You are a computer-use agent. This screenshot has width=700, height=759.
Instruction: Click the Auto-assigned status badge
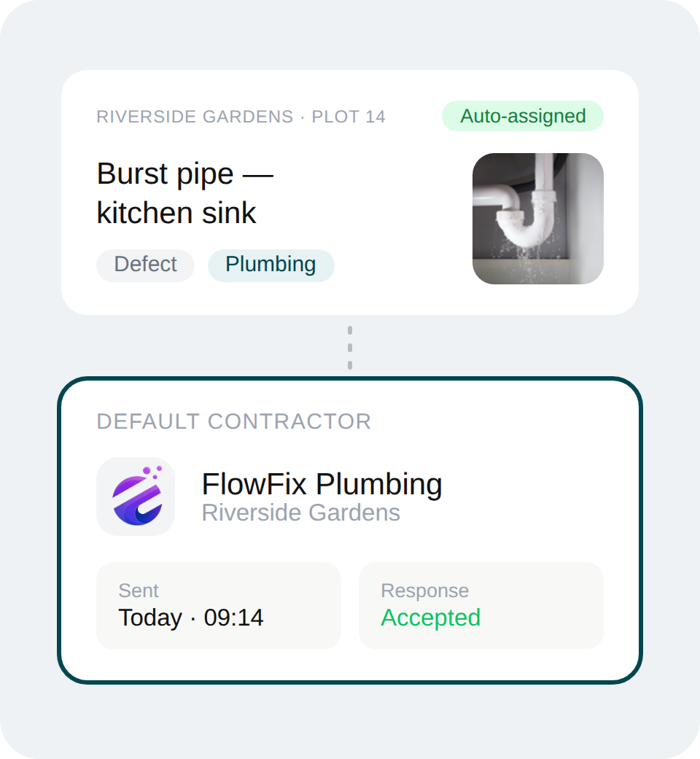(522, 116)
